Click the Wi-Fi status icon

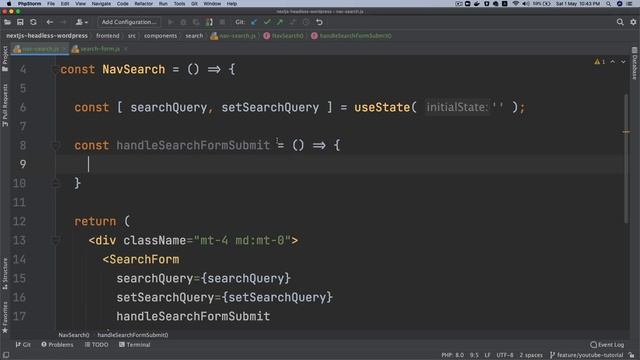click(516, 4)
